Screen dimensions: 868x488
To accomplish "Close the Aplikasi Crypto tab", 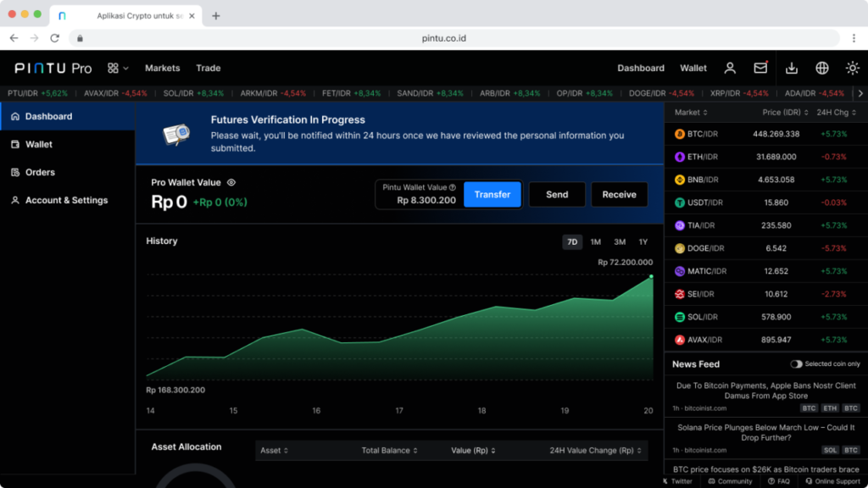I will click(192, 16).
